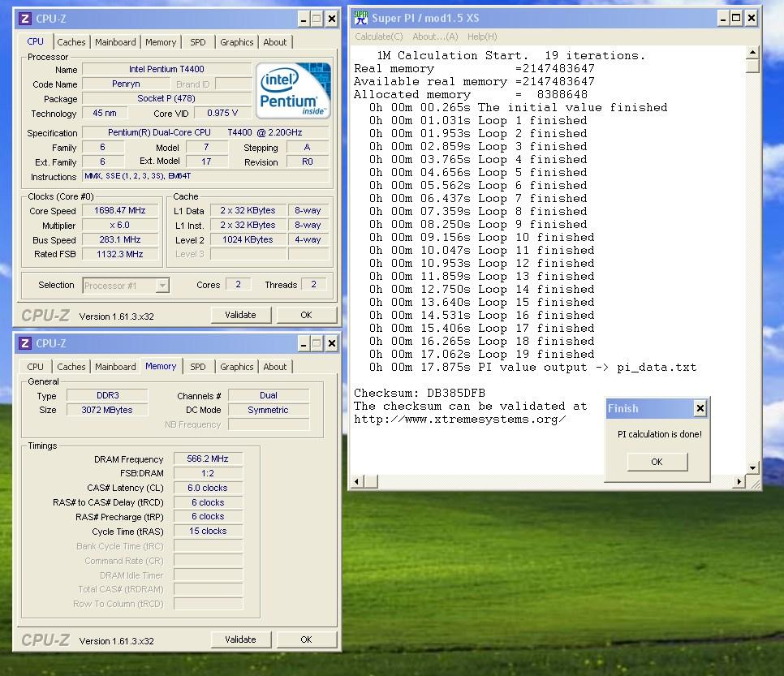Close the Finish dialog with X
Image resolution: width=784 pixels, height=676 pixels.
pyautogui.click(x=700, y=409)
